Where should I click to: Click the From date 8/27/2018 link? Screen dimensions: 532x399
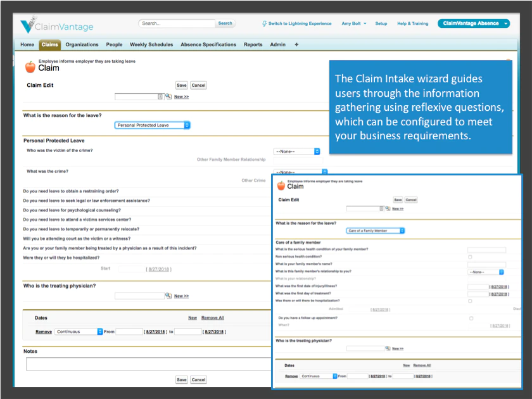point(155,332)
